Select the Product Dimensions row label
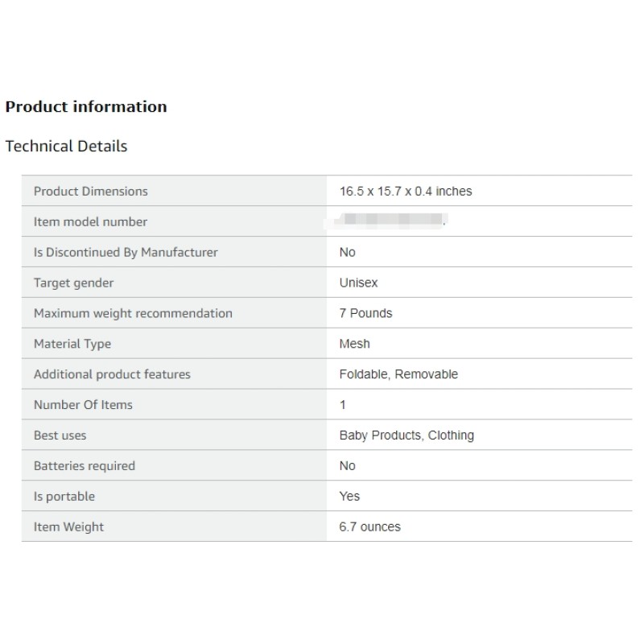Screen dimensions: 644x644 point(91,192)
